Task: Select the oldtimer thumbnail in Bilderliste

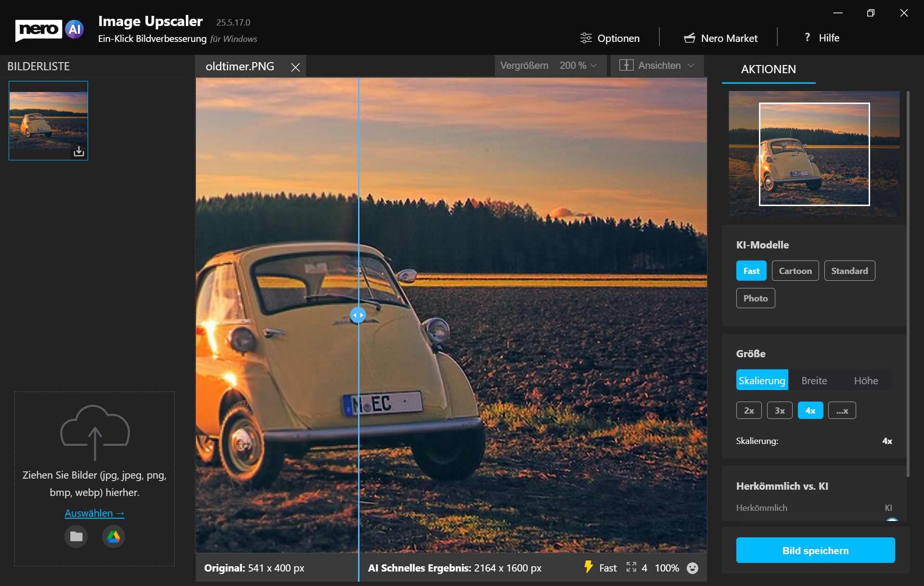Action: coord(48,120)
